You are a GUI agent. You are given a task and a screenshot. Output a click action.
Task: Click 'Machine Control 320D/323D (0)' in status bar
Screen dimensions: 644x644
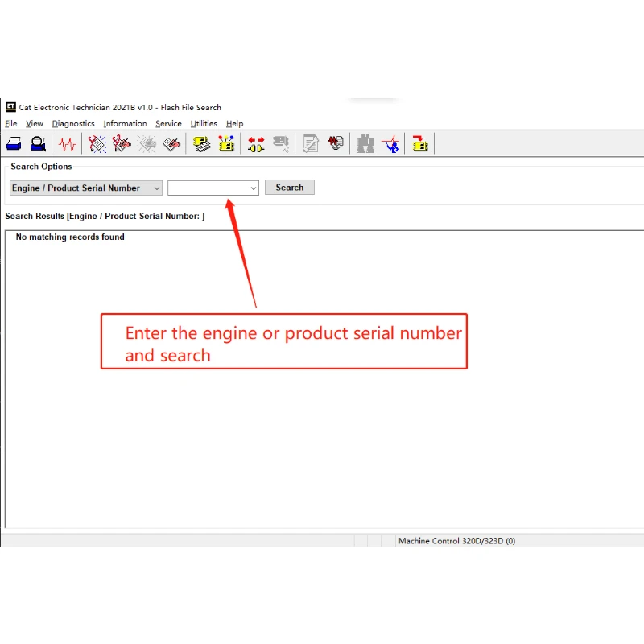(x=456, y=540)
